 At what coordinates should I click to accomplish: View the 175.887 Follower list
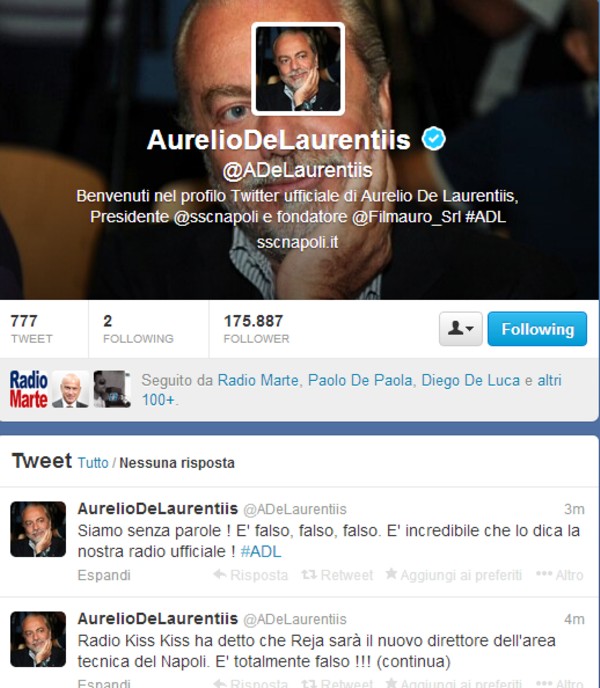(256, 329)
